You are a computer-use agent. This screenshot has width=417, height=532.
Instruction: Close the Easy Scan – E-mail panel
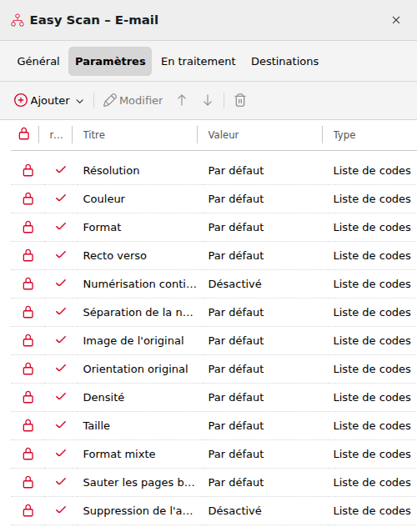coord(396,20)
